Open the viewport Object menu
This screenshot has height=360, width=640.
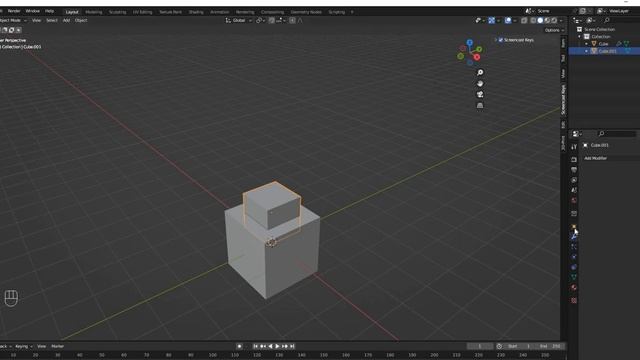(x=81, y=20)
